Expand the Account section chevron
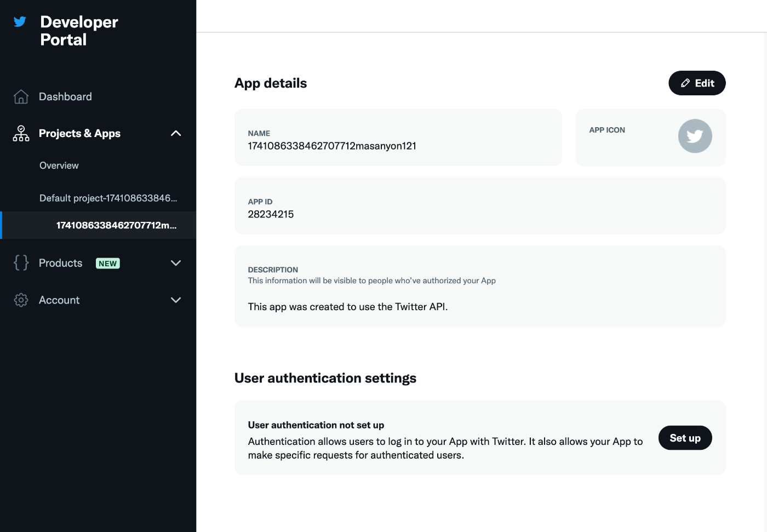Screen dimensions: 767x532 [x=176, y=300]
